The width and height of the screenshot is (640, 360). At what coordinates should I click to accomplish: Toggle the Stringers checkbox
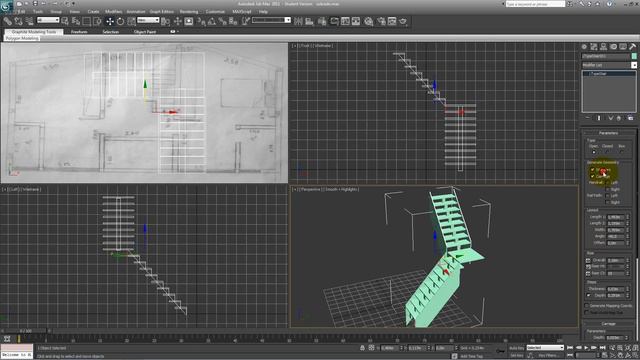click(593, 170)
